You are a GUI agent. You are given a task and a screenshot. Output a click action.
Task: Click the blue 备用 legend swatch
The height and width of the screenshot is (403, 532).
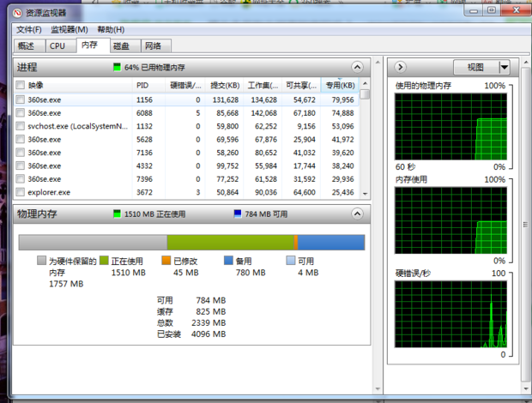tap(229, 261)
